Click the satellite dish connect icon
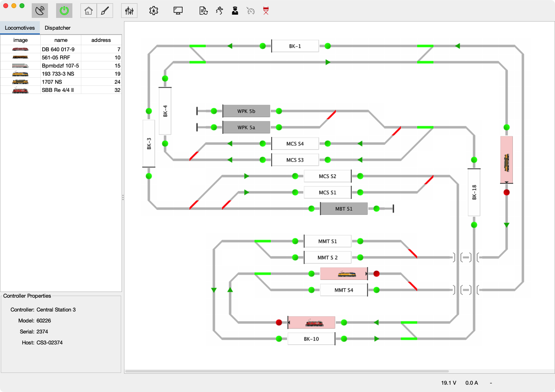 [x=40, y=11]
